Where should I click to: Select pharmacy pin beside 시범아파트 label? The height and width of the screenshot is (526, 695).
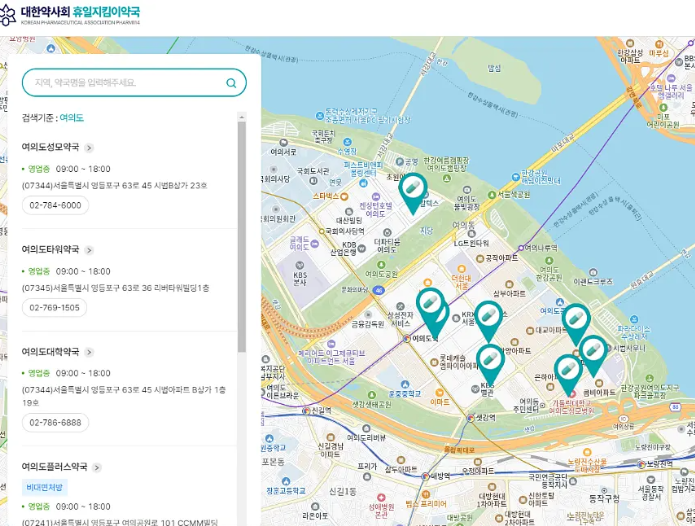[x=594, y=356]
